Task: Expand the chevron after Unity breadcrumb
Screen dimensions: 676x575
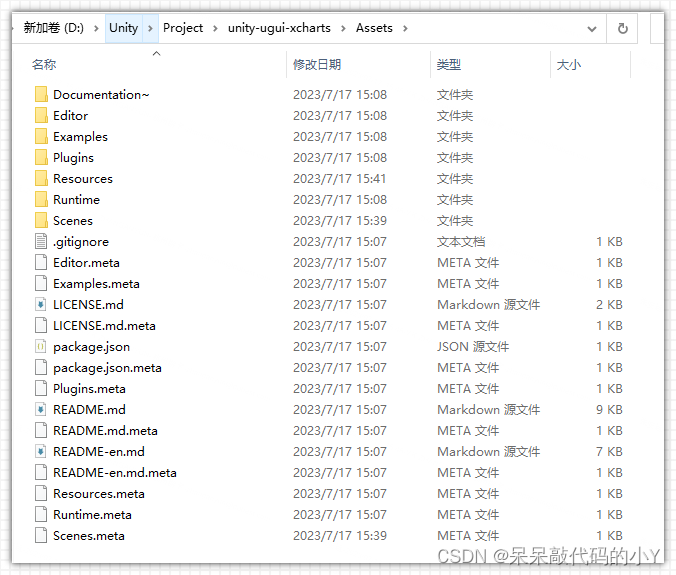Action: 150,28
